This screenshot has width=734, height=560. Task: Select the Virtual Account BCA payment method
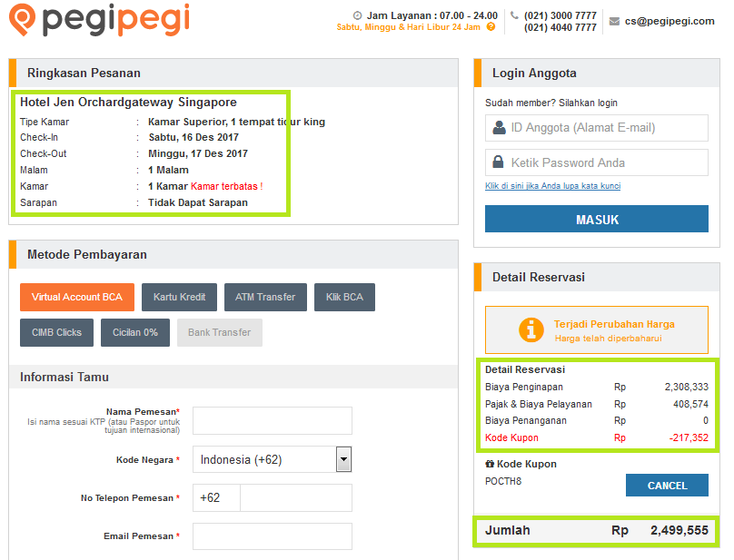[x=77, y=297]
